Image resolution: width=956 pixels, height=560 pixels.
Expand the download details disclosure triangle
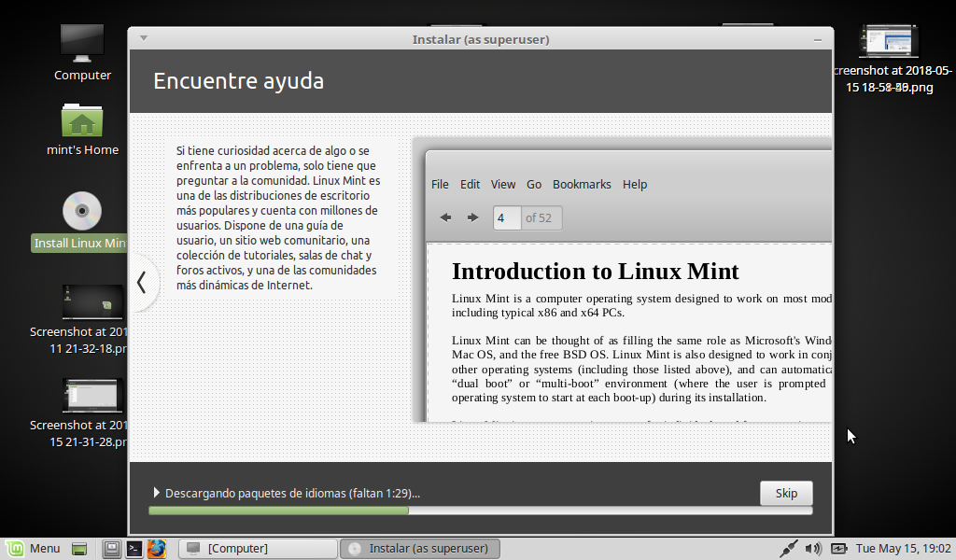[157, 493]
